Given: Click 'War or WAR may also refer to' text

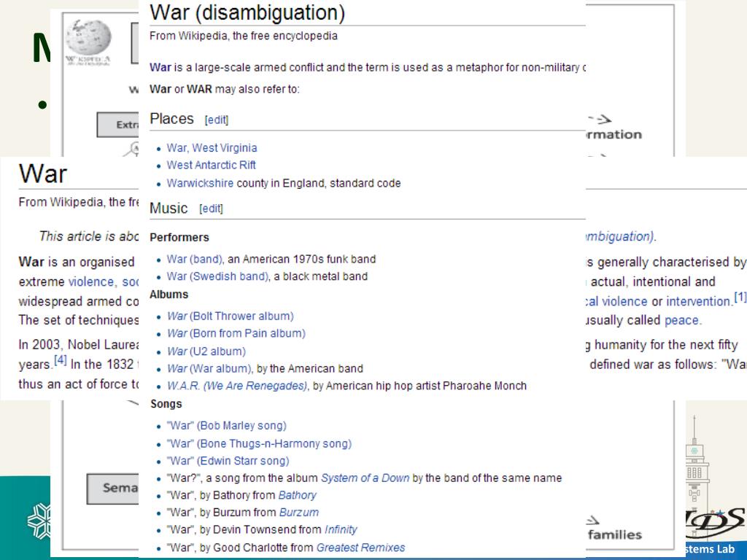Looking at the screenshot, I should pyautogui.click(x=225, y=90).
